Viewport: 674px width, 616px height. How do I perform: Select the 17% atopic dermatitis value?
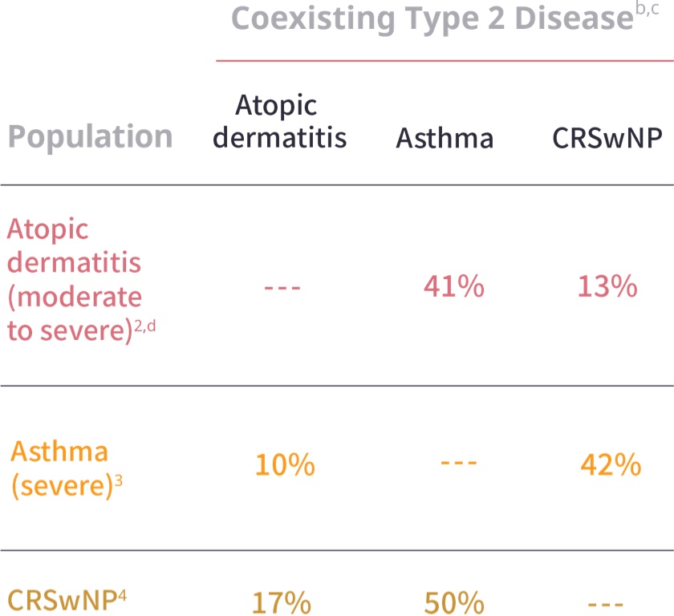pyautogui.click(x=282, y=602)
